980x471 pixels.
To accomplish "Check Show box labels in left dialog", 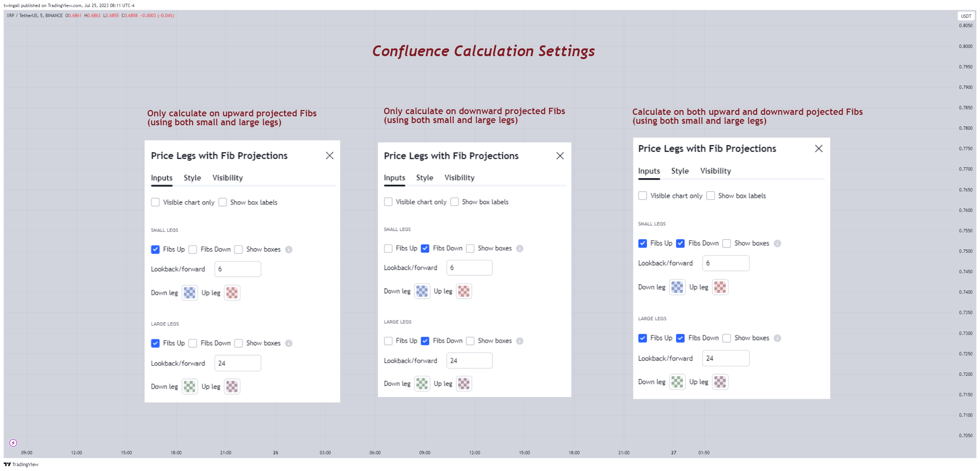I will click(x=223, y=202).
